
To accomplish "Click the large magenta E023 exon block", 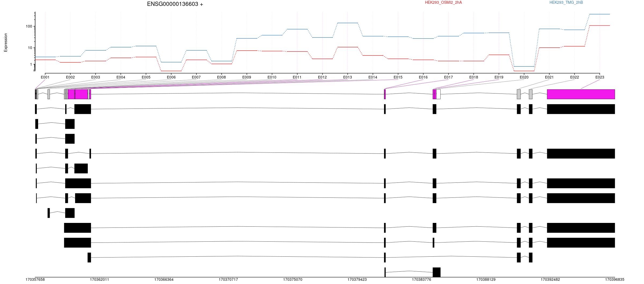I will 581,94.
